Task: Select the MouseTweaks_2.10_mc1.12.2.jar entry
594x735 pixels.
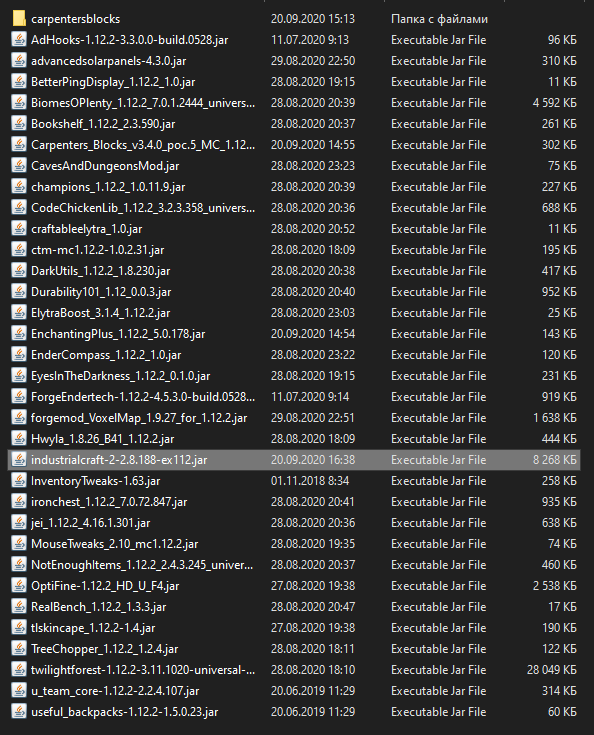Action: [114, 544]
